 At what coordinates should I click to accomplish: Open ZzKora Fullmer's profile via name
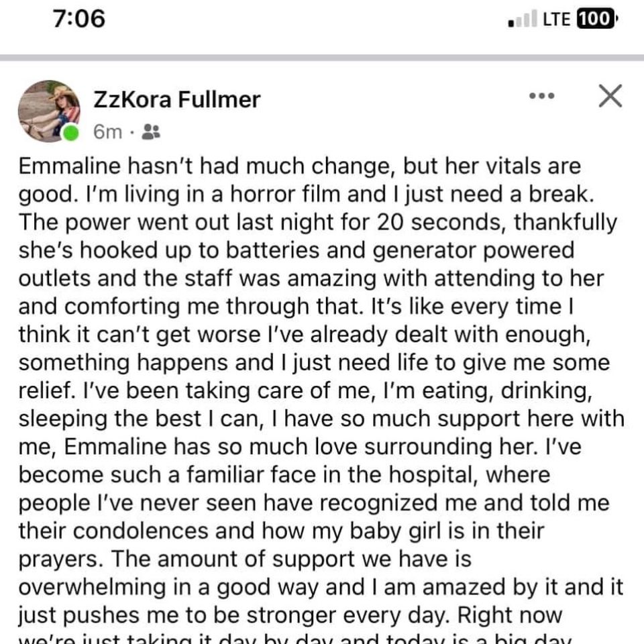pos(177,99)
